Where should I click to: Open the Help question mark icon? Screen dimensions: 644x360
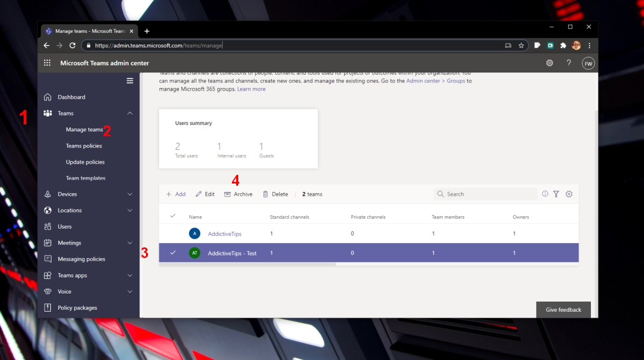(569, 63)
